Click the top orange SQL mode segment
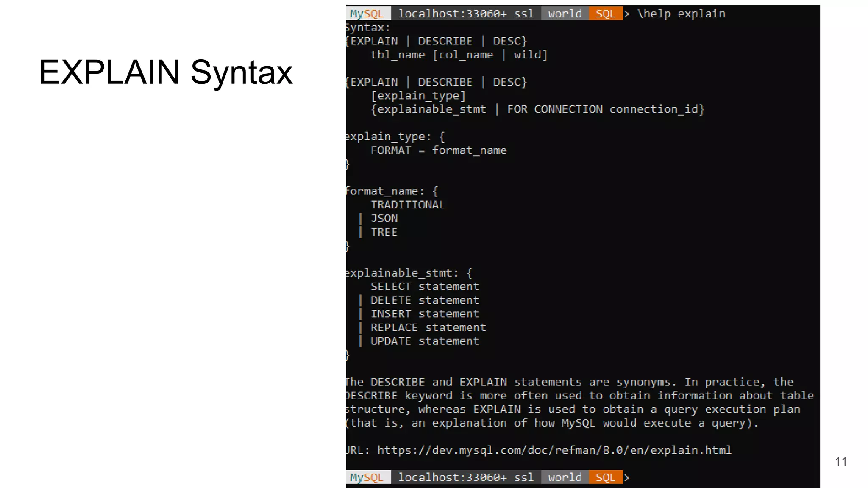 (606, 14)
